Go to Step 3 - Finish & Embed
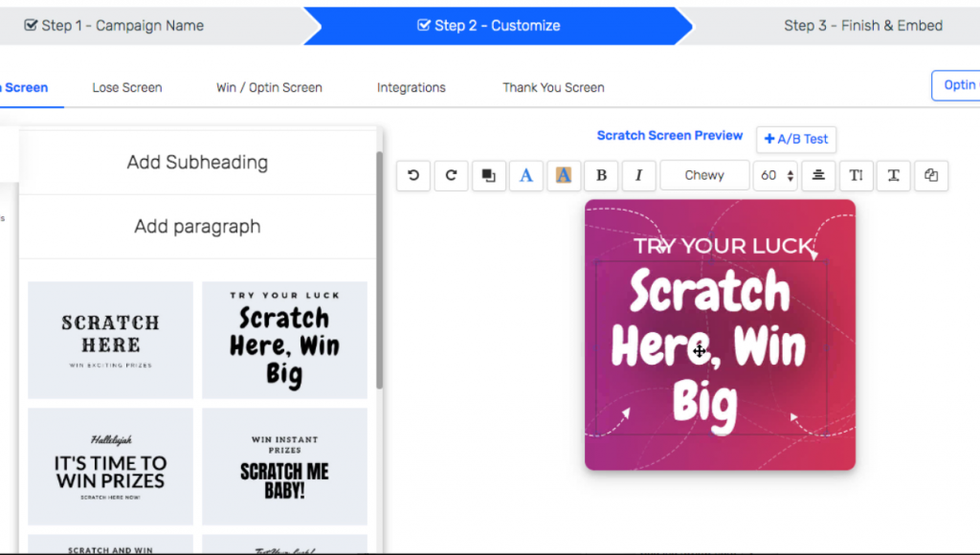This screenshot has height=555, width=980. (x=863, y=26)
